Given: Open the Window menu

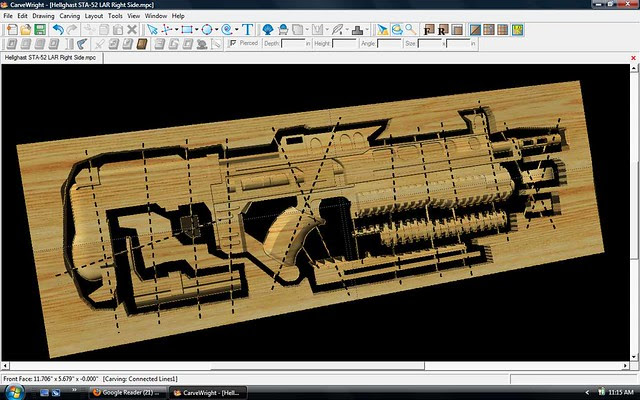Looking at the screenshot, I should (156, 16).
